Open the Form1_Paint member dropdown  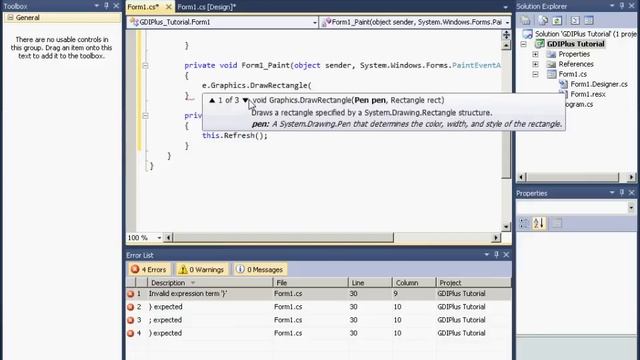pos(507,22)
